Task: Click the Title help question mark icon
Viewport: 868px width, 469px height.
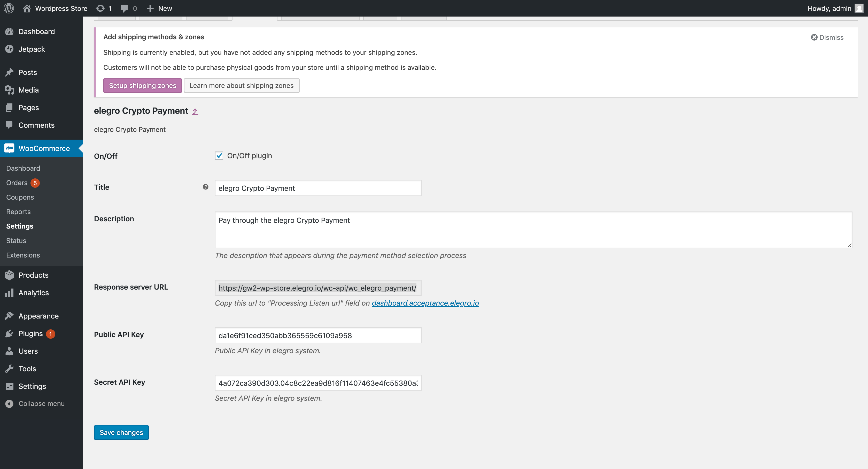Action: 206,187
